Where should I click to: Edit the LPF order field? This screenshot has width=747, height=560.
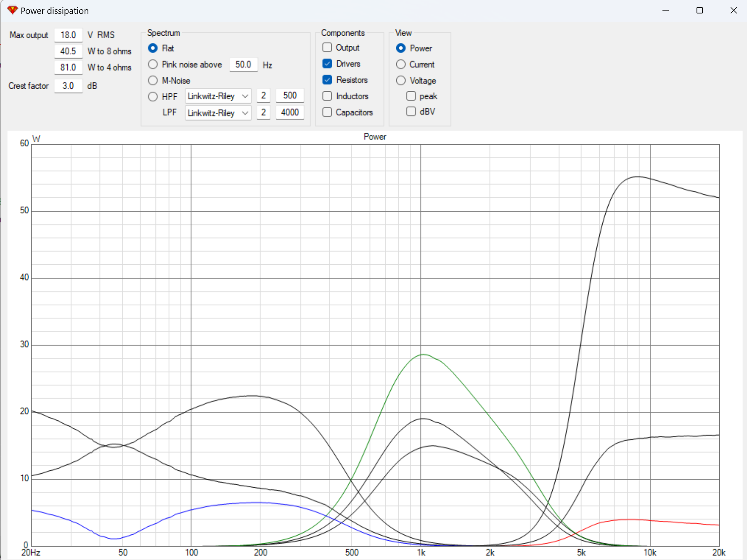pos(263,112)
